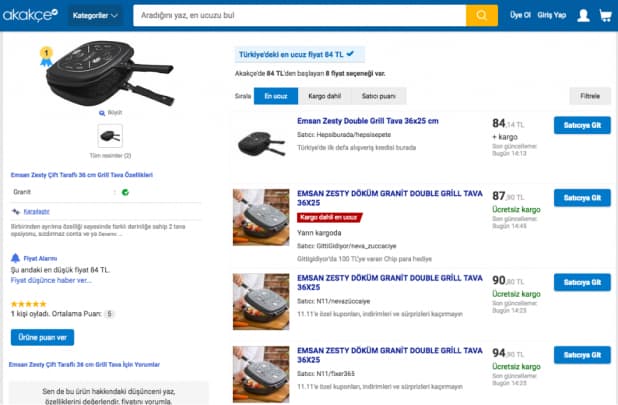618x405 pixels.
Task: Switch to Kargo dahil sorting tab
Action: click(324, 96)
